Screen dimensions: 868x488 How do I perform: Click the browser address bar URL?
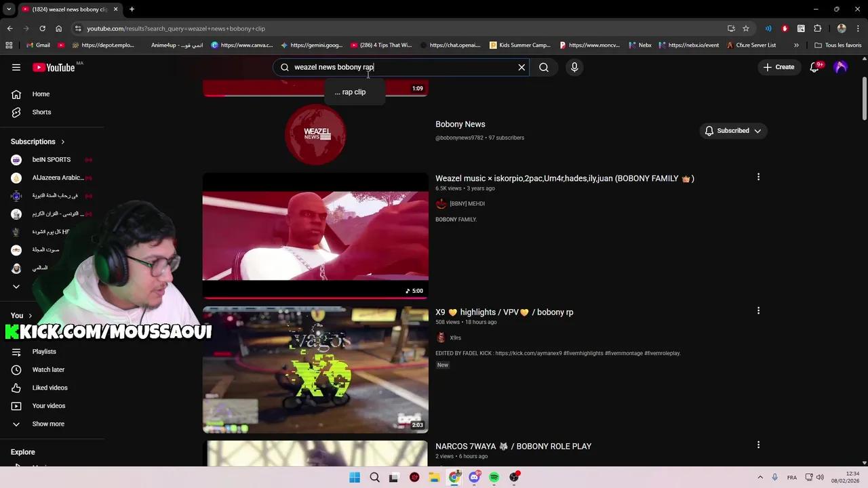tap(176, 28)
